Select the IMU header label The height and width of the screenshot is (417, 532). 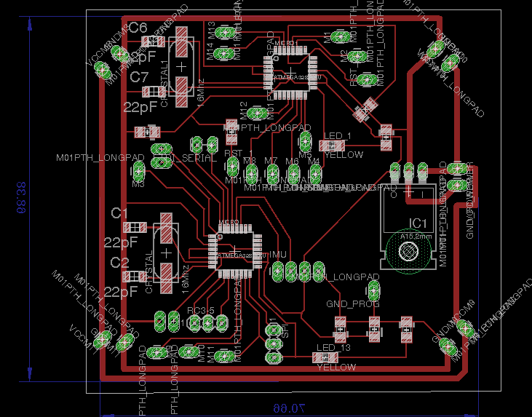tap(278, 255)
